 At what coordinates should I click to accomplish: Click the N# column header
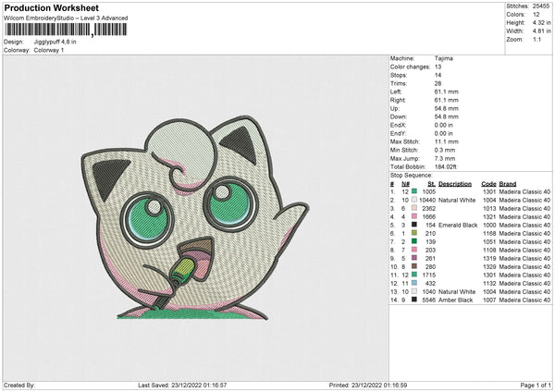[405, 184]
